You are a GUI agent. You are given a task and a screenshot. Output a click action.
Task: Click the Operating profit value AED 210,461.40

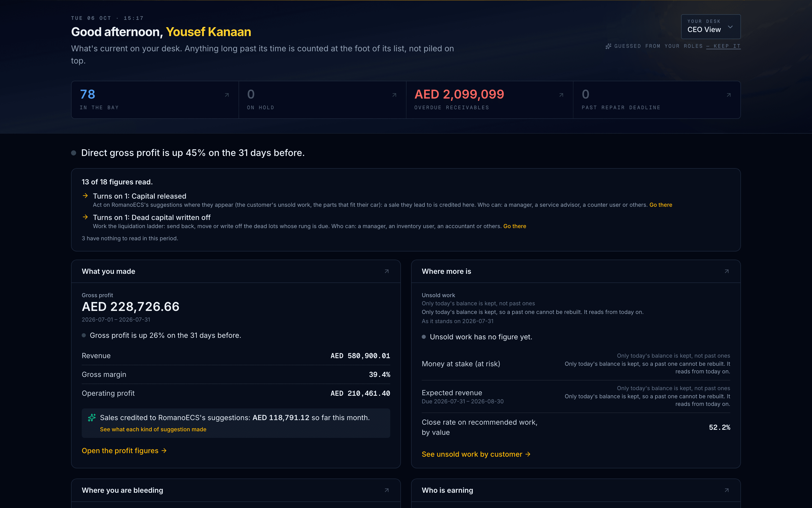tap(360, 393)
